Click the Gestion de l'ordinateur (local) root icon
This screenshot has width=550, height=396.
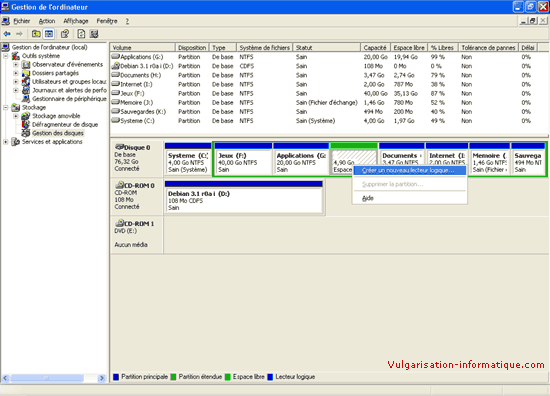pos(5,47)
